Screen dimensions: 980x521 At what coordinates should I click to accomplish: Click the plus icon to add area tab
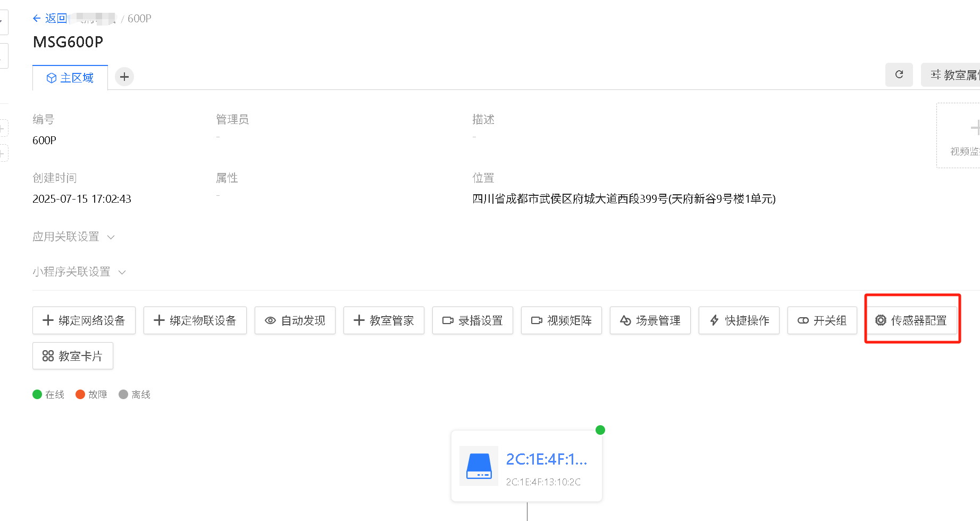tap(124, 77)
